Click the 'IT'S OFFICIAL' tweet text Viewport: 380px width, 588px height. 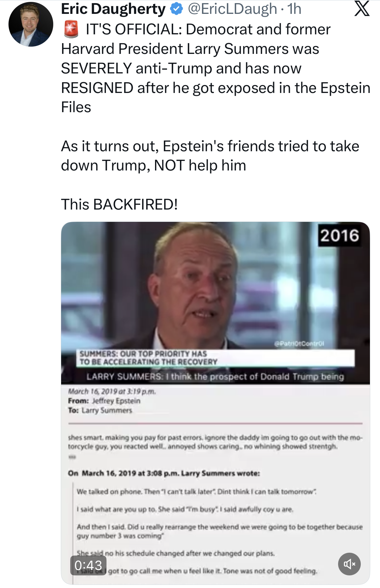tap(134, 29)
